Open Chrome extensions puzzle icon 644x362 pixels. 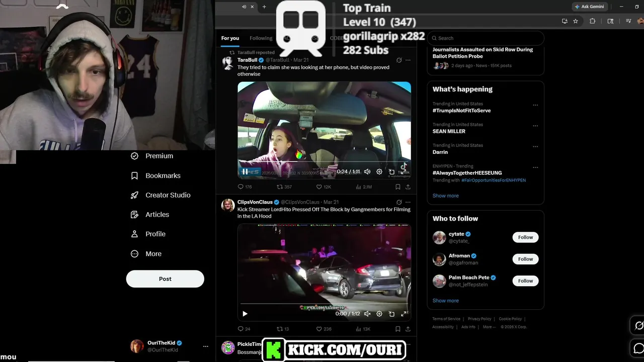tap(592, 21)
